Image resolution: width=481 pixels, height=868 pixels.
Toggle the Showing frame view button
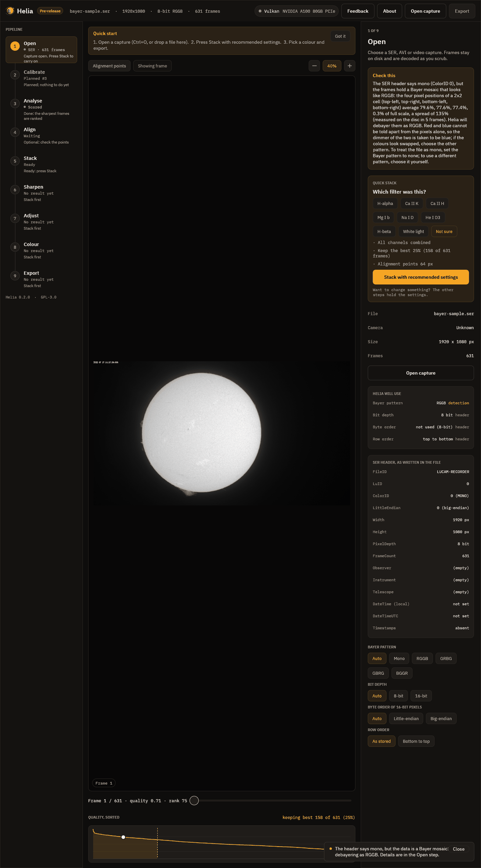point(152,66)
